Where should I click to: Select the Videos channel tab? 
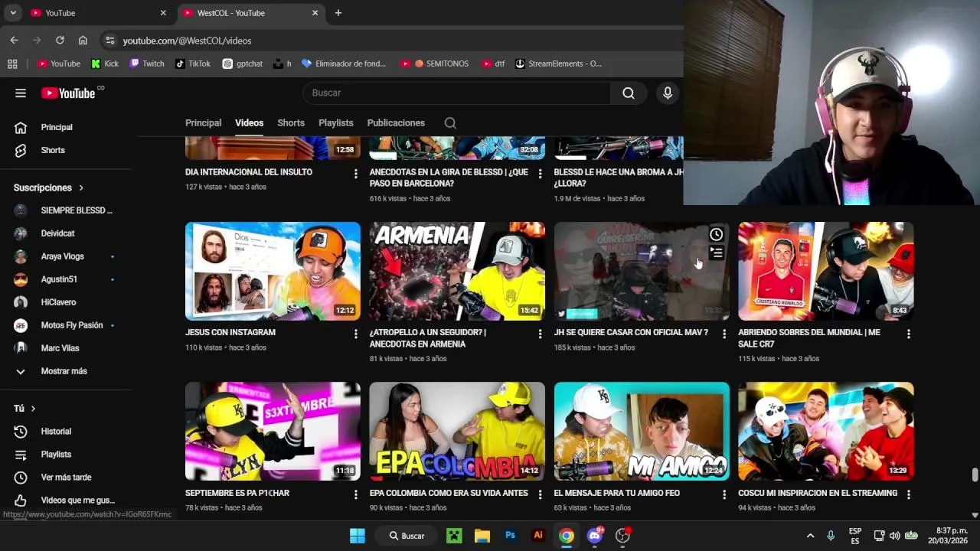(x=249, y=123)
